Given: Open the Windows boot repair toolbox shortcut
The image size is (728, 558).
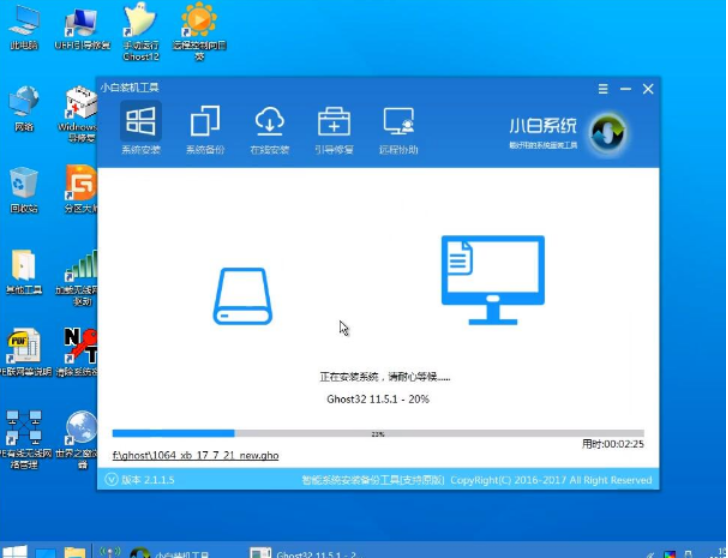Looking at the screenshot, I should (79, 114).
